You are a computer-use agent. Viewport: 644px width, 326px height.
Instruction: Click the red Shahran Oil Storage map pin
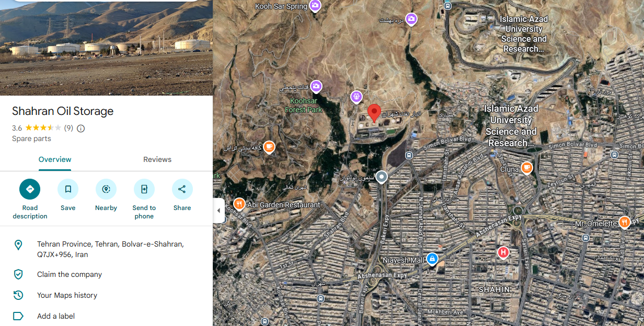pyautogui.click(x=374, y=113)
